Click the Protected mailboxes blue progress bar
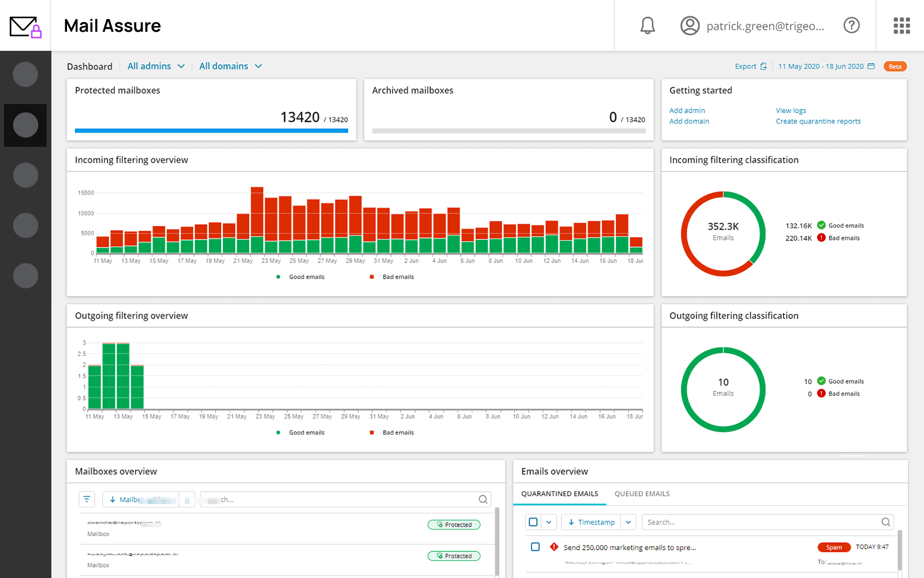The height and width of the screenshot is (578, 924). tap(211, 131)
